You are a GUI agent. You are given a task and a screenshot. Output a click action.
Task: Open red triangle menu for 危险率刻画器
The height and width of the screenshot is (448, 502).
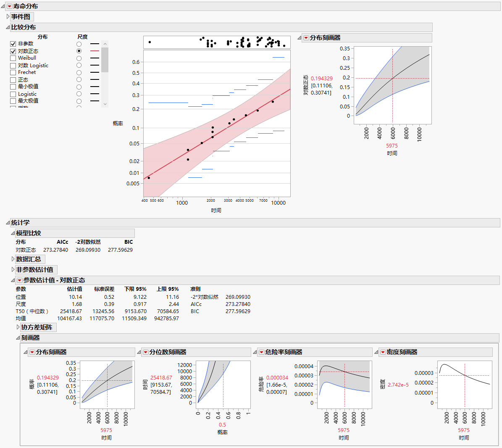click(x=261, y=352)
